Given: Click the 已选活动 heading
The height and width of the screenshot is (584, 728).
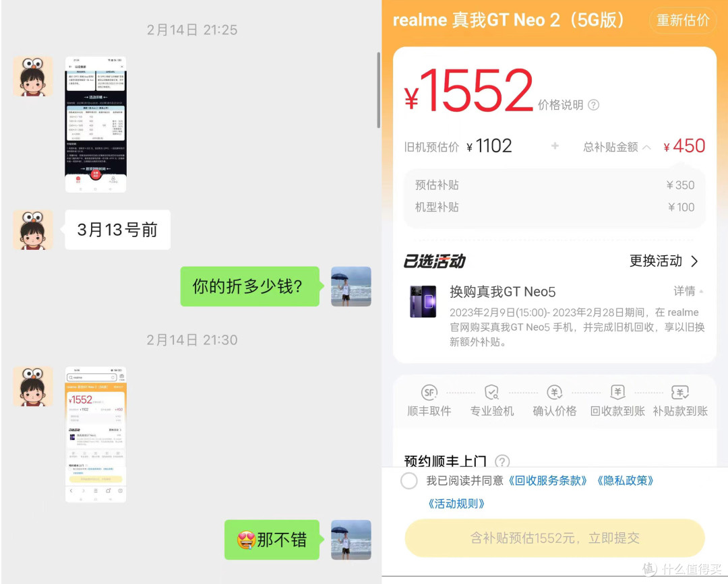Looking at the screenshot, I should click(435, 261).
